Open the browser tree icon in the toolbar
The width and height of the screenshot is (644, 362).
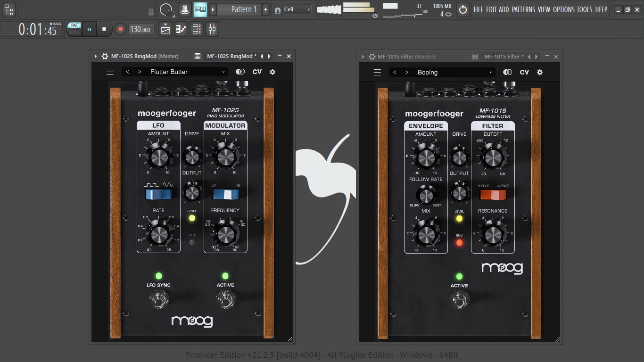9,9
